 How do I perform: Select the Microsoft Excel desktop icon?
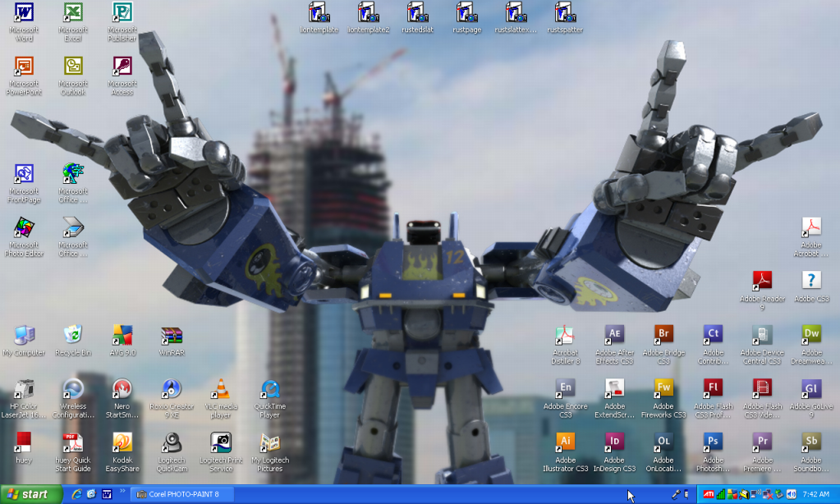(73, 14)
